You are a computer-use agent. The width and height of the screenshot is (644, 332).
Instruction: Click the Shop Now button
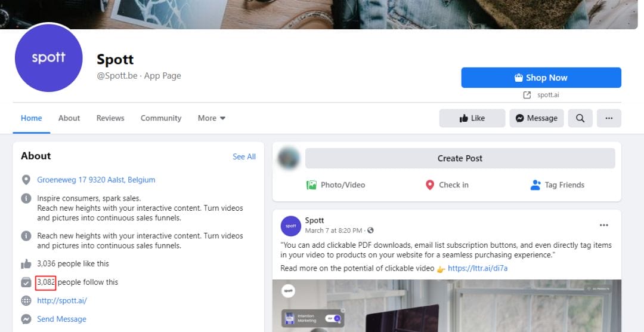tap(541, 78)
